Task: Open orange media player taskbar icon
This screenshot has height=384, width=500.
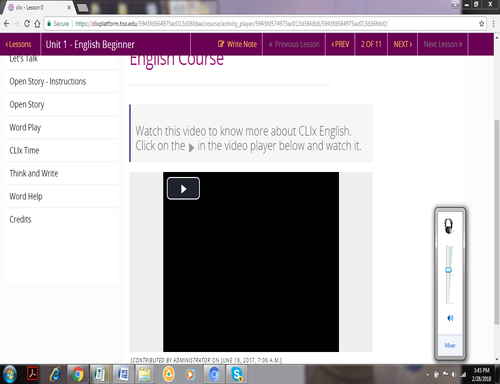Action: click(x=190, y=374)
